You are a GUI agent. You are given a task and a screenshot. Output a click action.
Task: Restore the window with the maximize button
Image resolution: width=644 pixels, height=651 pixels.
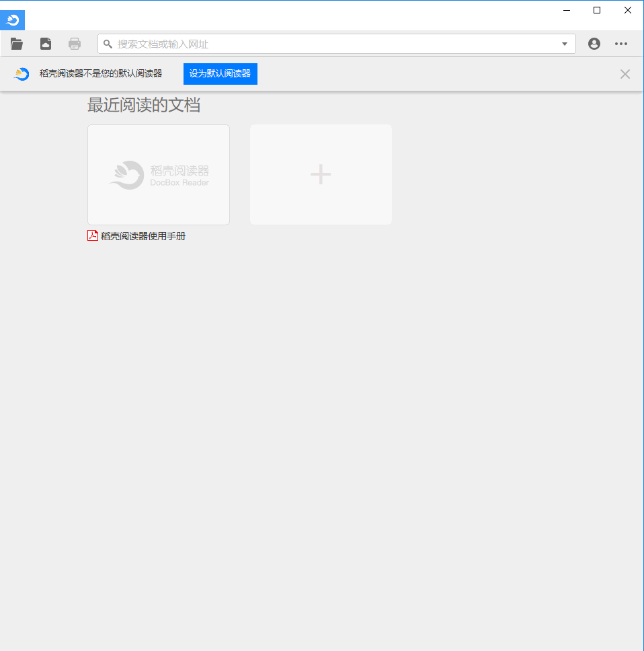coord(596,10)
